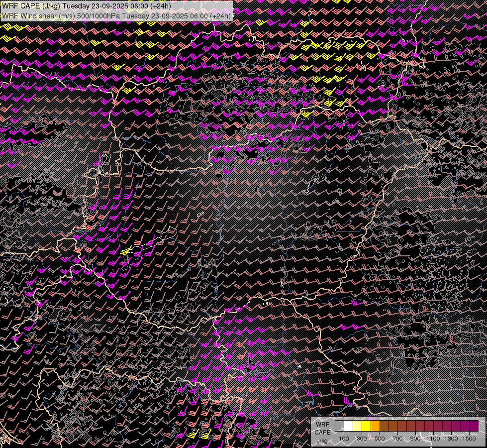Click the 1500 label at legend end

point(469,439)
